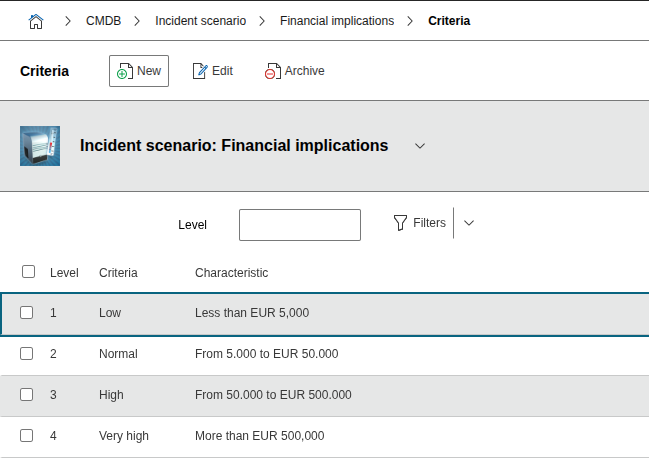Select the checkbox for Normal row
Viewport: 649px width, 471px height.
point(27,354)
